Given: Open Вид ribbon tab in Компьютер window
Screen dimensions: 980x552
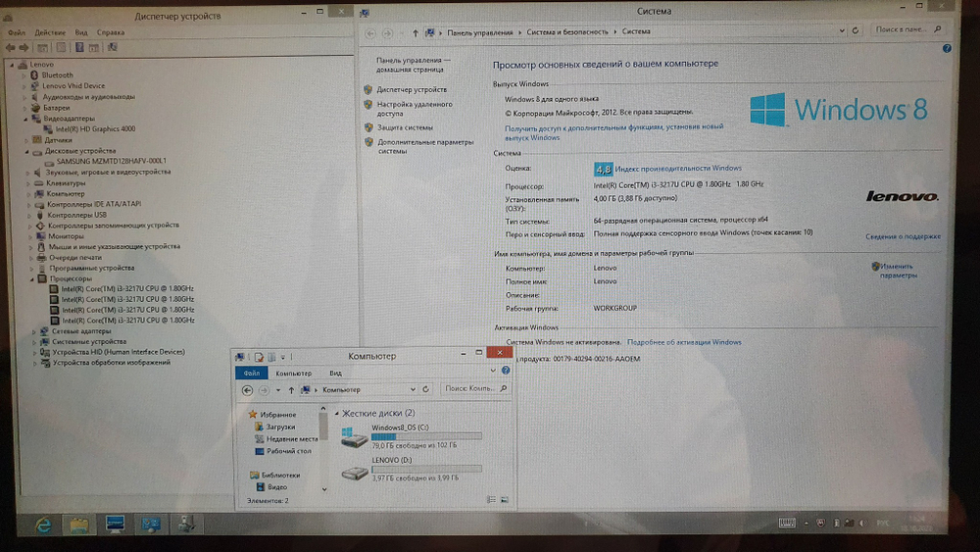Looking at the screenshot, I should [335, 374].
